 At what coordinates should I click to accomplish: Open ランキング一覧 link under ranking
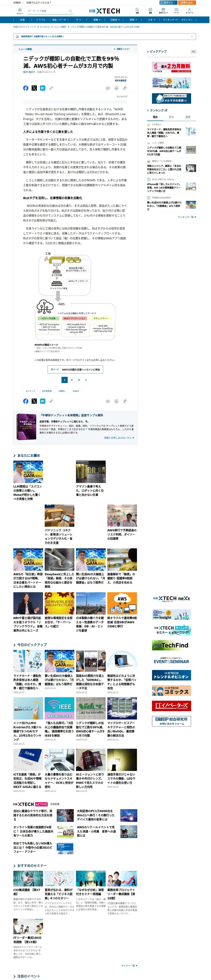point(186,217)
